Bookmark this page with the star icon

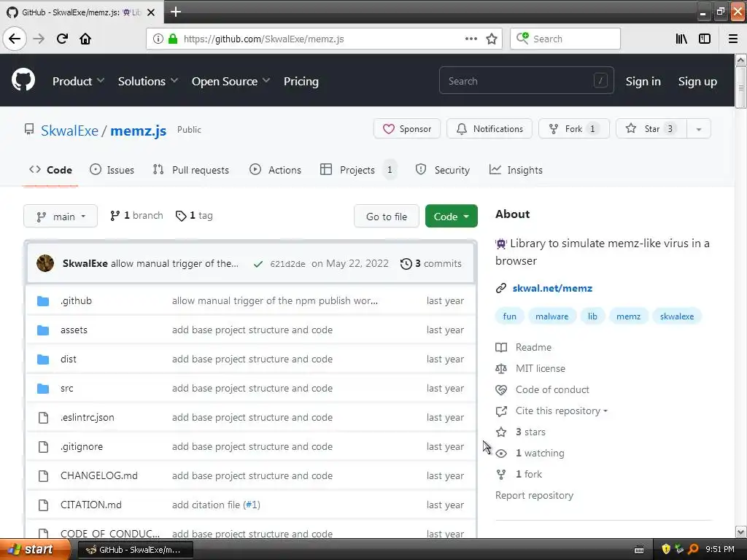click(x=492, y=39)
